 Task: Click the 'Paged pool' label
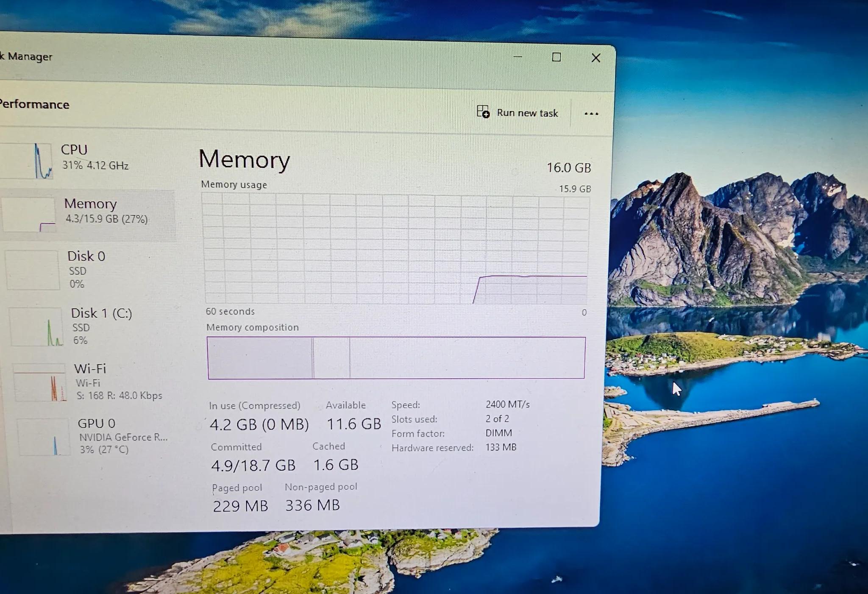[x=237, y=488]
